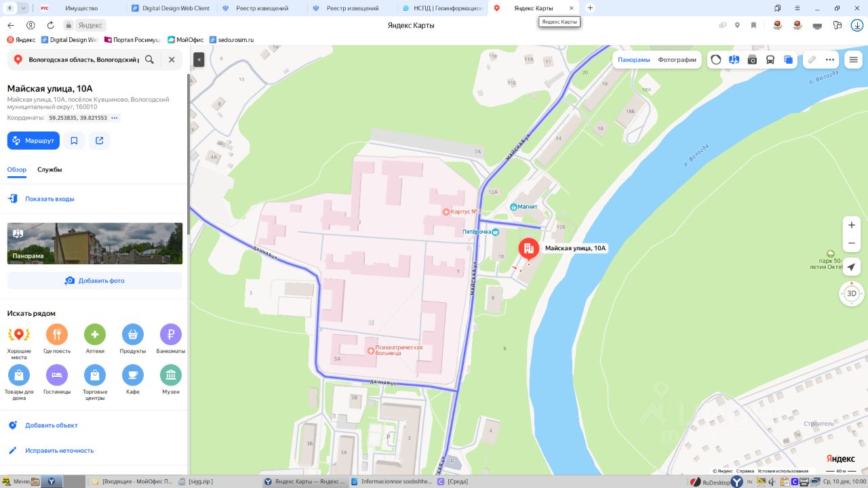Switch to НСПД Геоинформационный tab
Image resolution: width=868 pixels, height=488 pixels.
point(442,8)
